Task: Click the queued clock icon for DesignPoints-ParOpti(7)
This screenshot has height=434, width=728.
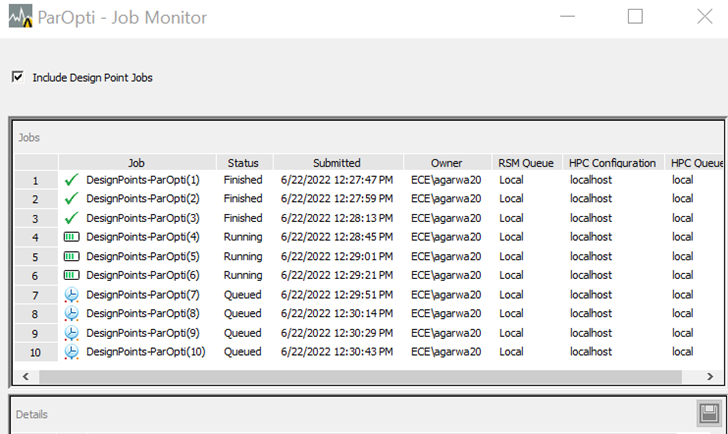Action: pos(72,295)
